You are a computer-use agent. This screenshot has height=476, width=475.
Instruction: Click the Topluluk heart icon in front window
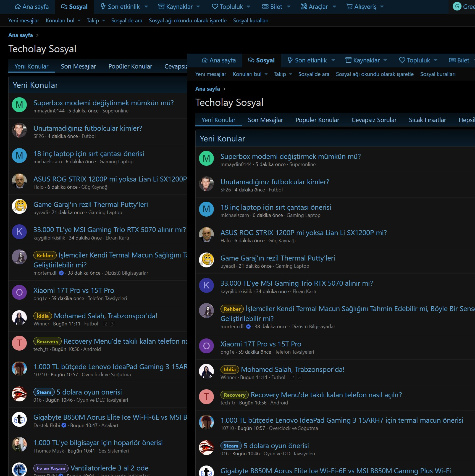402,60
